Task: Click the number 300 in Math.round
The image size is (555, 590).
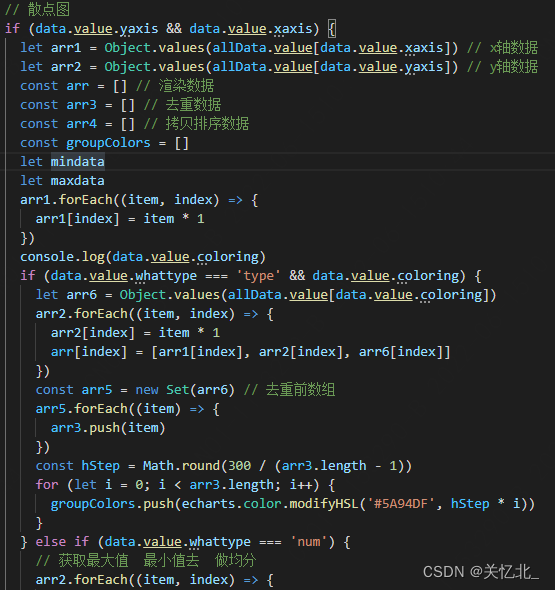Action: point(240,466)
